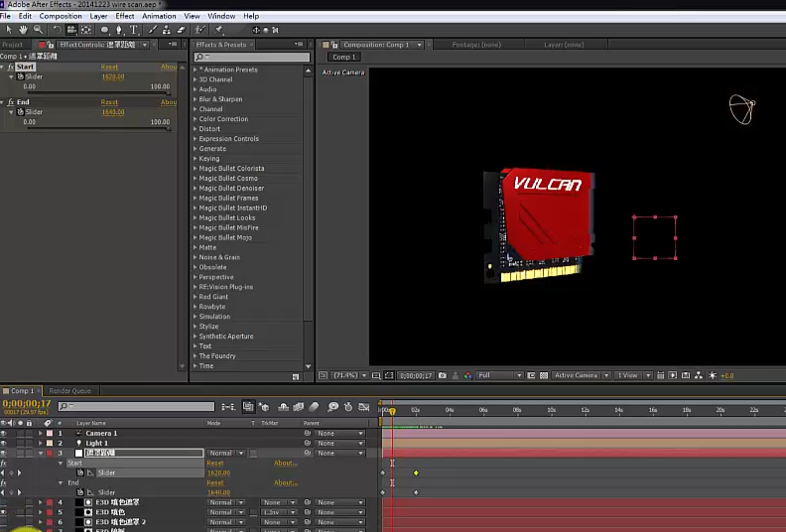Open the Active Camera view dropdown
The image size is (786, 532).
pos(581,375)
